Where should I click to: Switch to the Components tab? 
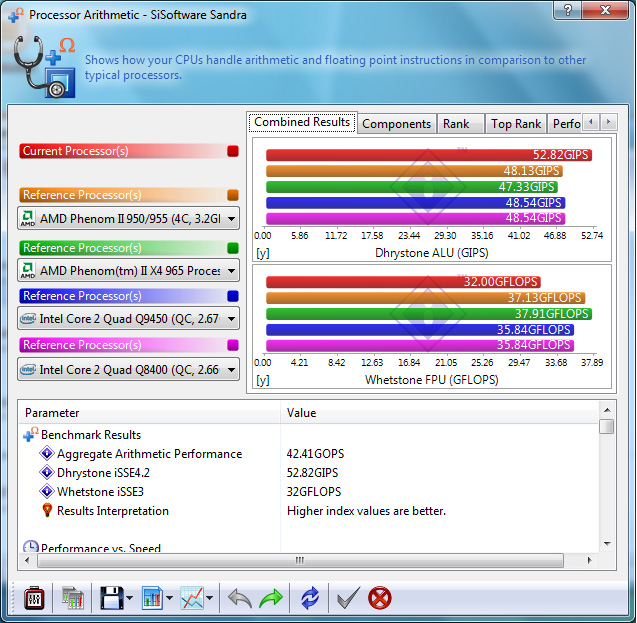(x=396, y=124)
